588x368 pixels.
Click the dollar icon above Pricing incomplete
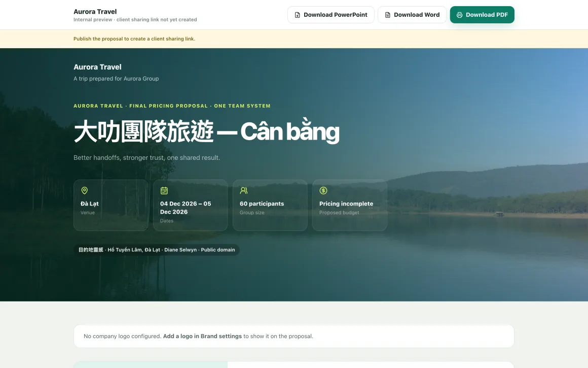tap(323, 190)
